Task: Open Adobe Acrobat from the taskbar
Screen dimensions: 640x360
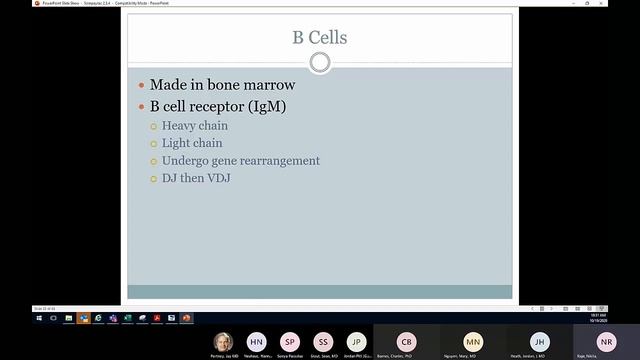Action: 157,318
